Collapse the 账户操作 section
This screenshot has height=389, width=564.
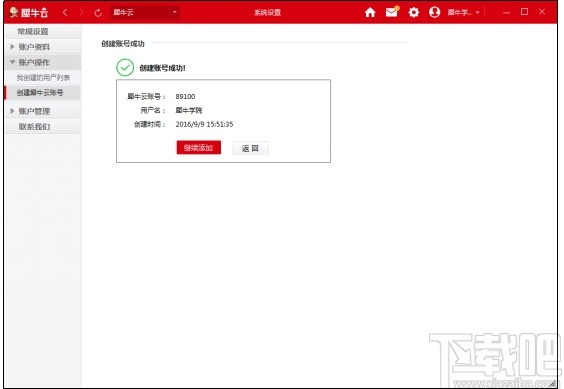(x=43, y=62)
